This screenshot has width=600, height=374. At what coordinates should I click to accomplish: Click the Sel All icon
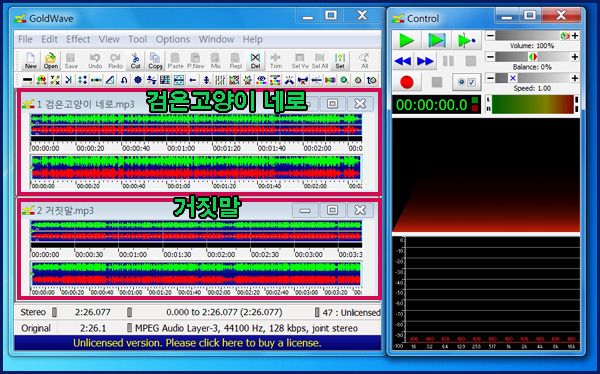coord(320,60)
